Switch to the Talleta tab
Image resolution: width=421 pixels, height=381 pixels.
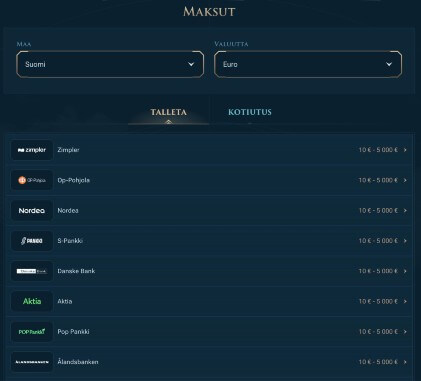tap(168, 112)
